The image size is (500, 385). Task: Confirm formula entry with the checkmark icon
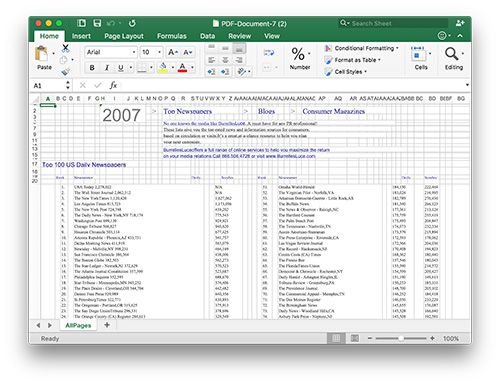click(98, 85)
